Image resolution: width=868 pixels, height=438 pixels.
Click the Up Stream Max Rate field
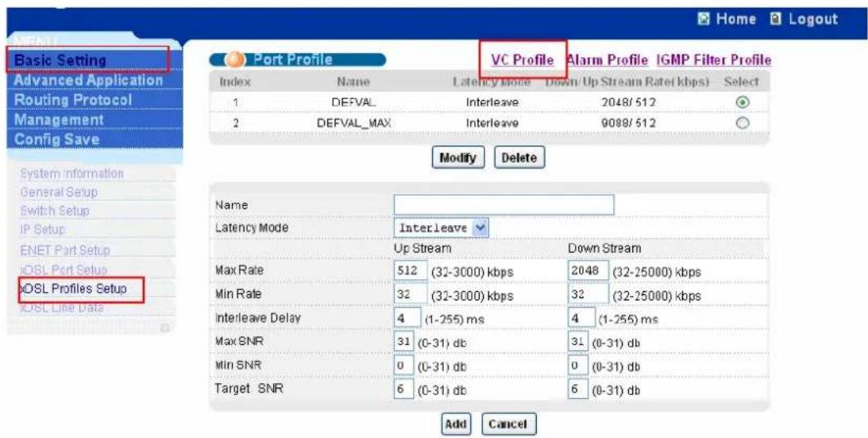click(x=411, y=271)
